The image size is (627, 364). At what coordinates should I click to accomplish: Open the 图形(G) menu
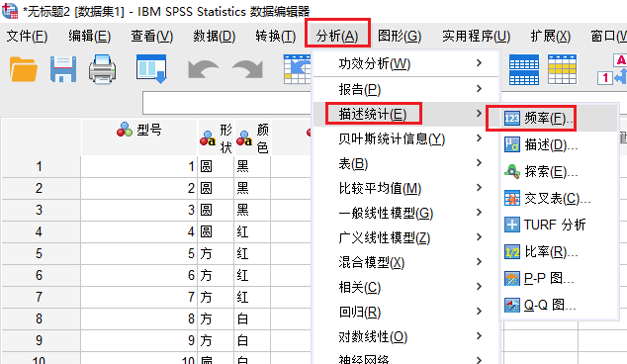[x=400, y=37]
